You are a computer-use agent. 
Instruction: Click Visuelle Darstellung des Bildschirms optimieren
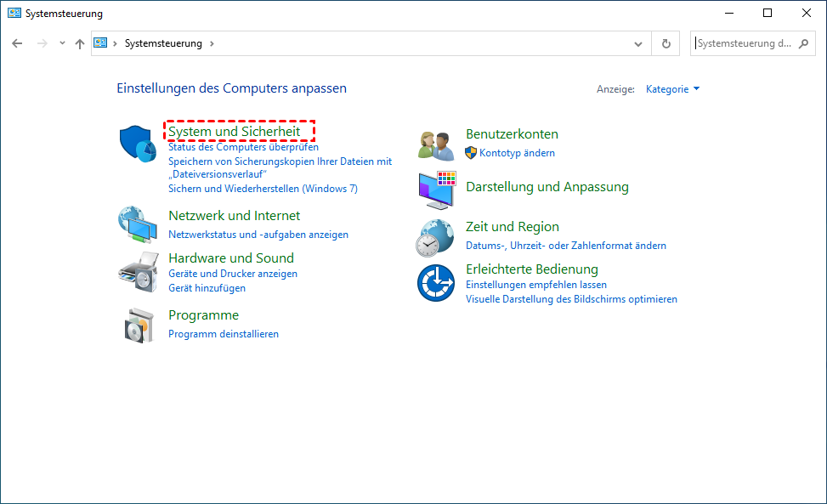pos(571,299)
